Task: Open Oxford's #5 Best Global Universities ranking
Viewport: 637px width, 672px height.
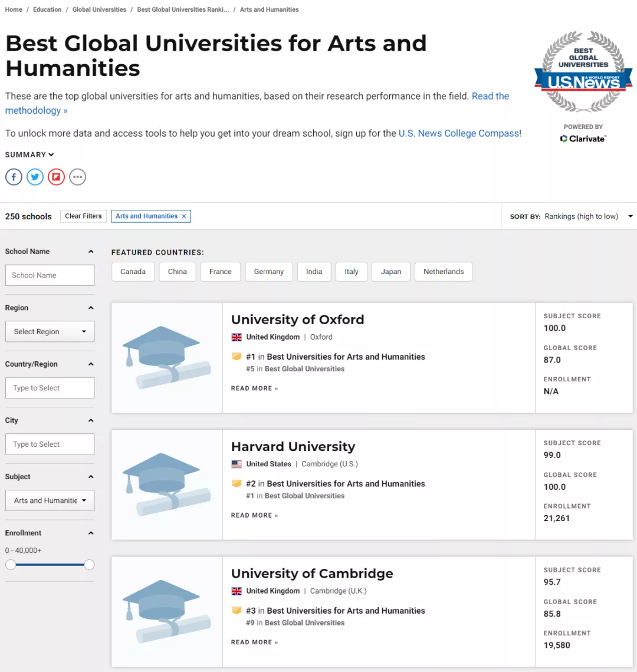Action: [x=295, y=368]
